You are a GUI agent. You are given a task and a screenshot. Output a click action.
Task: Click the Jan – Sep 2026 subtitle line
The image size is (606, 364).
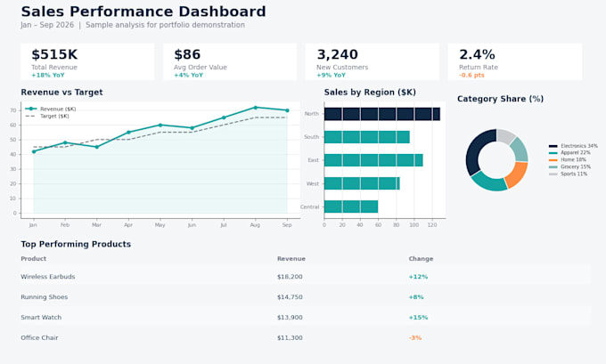tap(133, 25)
